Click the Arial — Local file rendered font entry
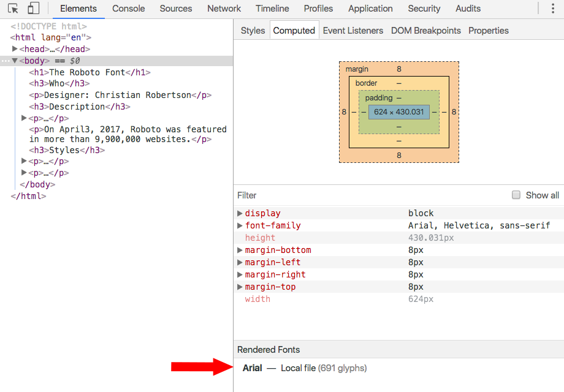 (305, 368)
